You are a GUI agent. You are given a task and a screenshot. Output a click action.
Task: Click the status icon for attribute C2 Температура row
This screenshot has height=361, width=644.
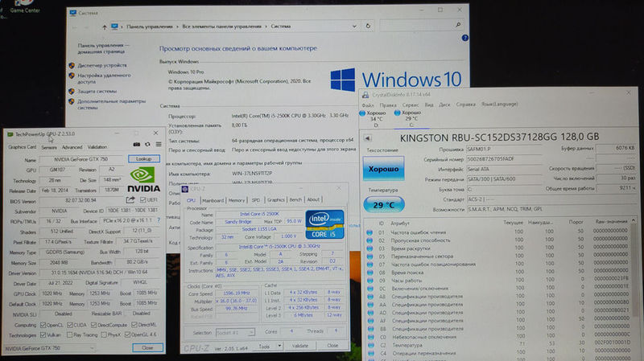(370, 345)
